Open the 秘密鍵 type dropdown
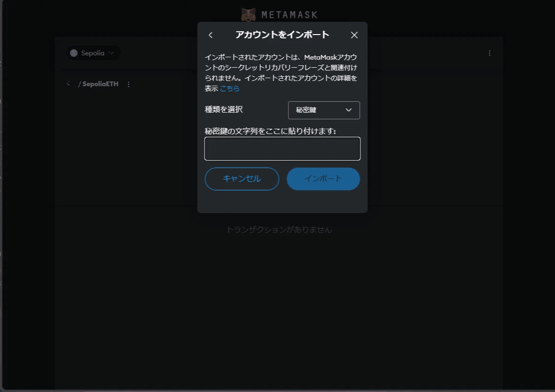 (x=324, y=110)
